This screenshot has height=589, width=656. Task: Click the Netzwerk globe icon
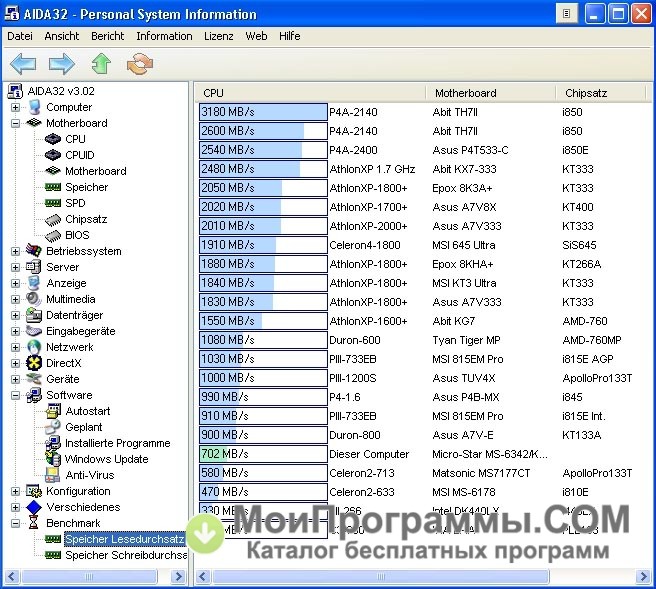point(34,347)
